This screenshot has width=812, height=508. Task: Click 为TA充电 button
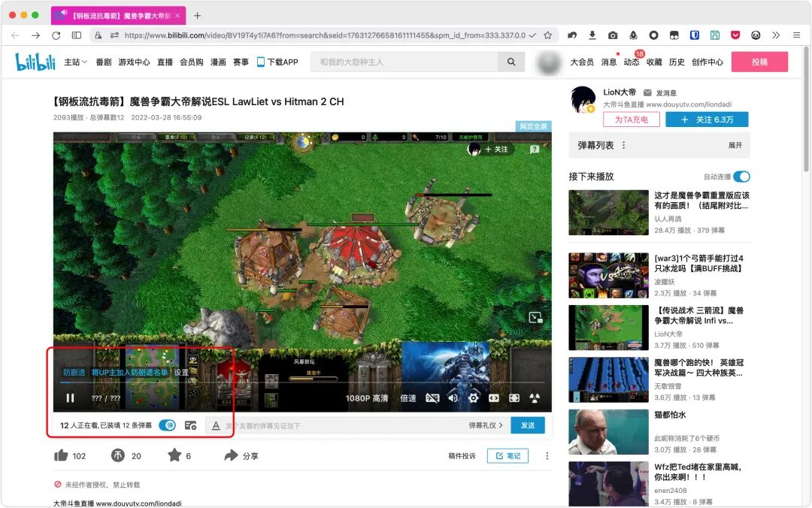pyautogui.click(x=632, y=119)
